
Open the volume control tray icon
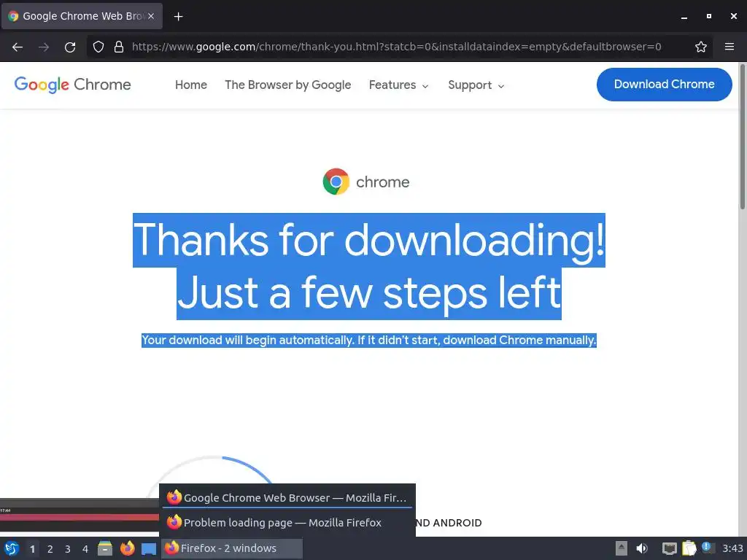pyautogui.click(x=642, y=548)
